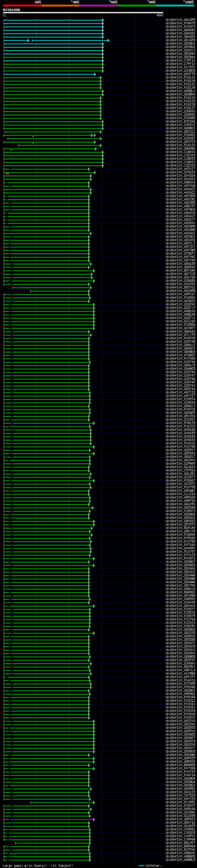Select the UniRef100_A4SA23 label
Image resolution: width=197 pixels, height=868 pixels.
[x=180, y=189]
